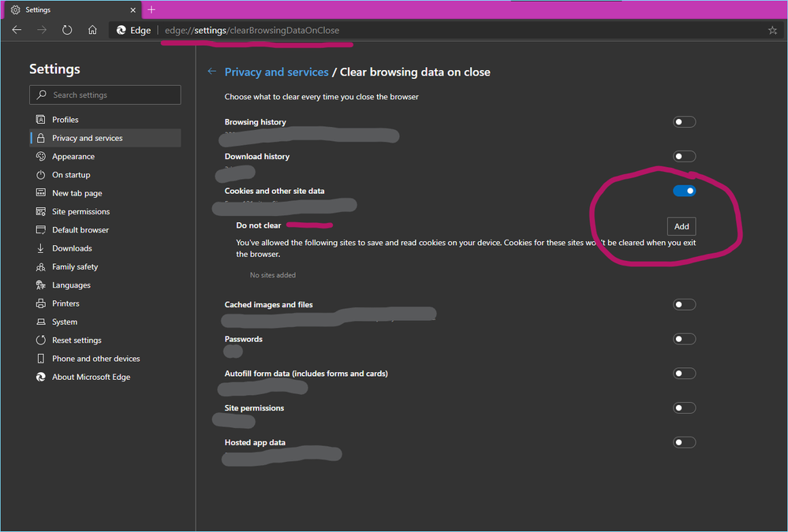
Task: Go to home page icon
Action: click(92, 30)
